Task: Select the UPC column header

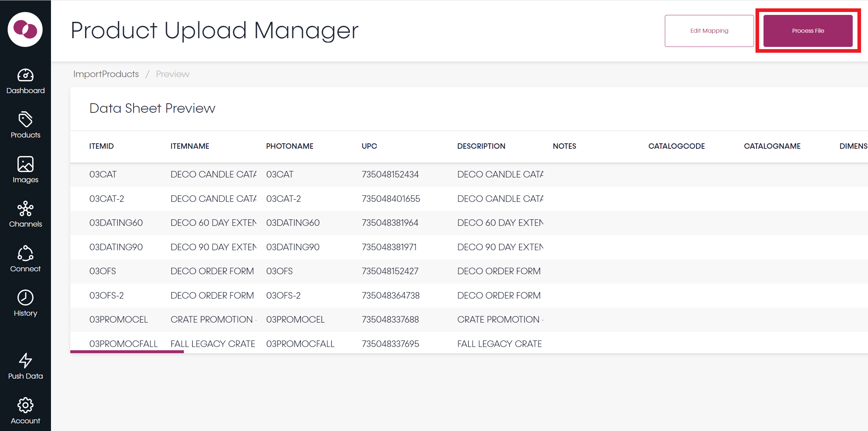Action: coord(369,146)
